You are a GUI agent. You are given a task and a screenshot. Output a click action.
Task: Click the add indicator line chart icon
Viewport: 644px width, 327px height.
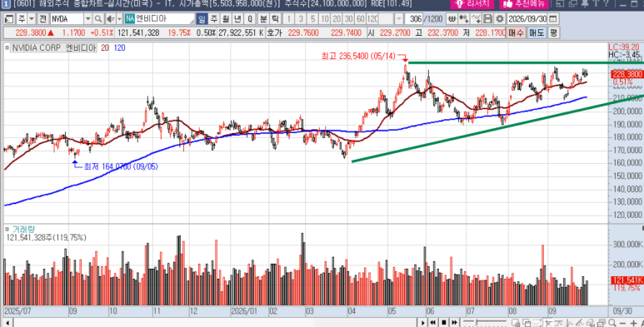(476, 19)
